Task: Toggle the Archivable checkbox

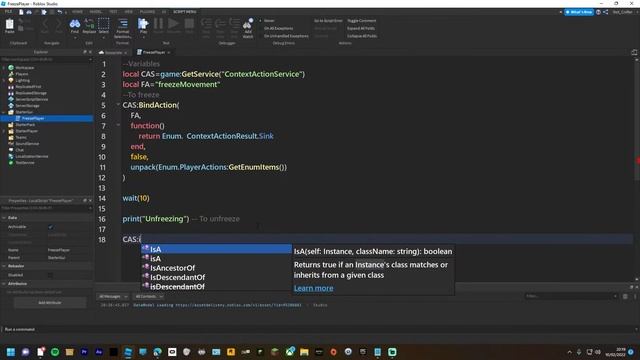Action: click(51, 227)
